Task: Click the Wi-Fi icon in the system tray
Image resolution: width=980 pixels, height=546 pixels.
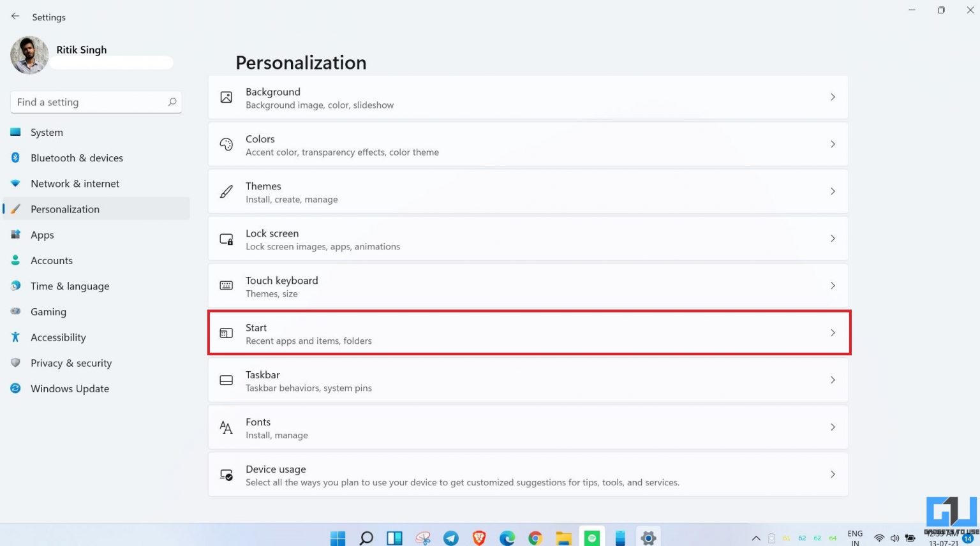Action: (879, 538)
